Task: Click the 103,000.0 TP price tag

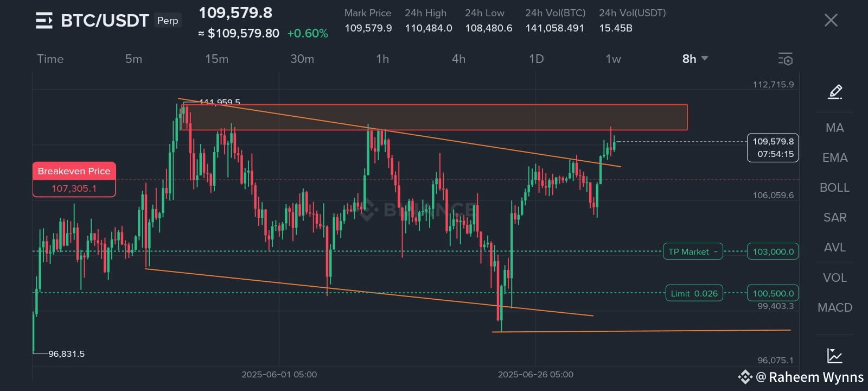Action: click(773, 251)
